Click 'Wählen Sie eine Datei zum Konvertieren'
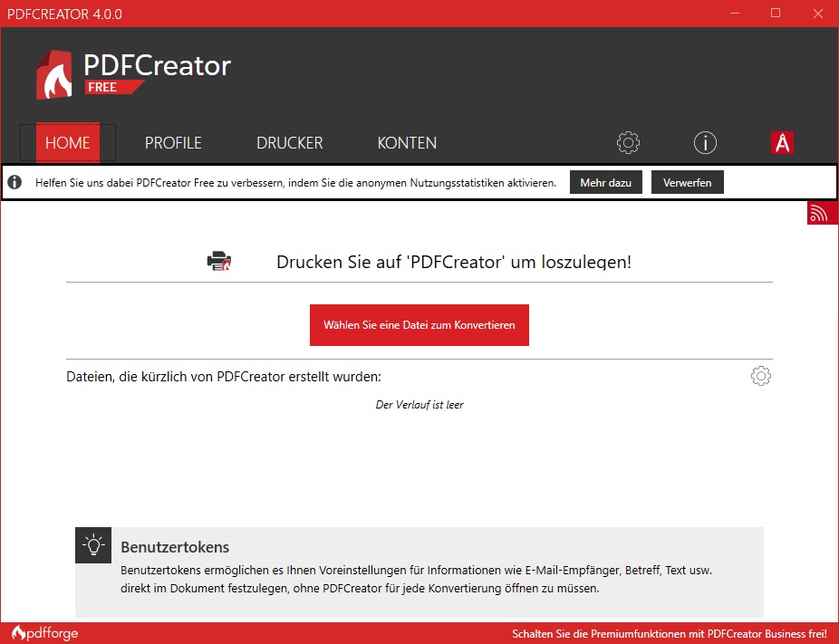This screenshot has width=839, height=644. pos(419,325)
